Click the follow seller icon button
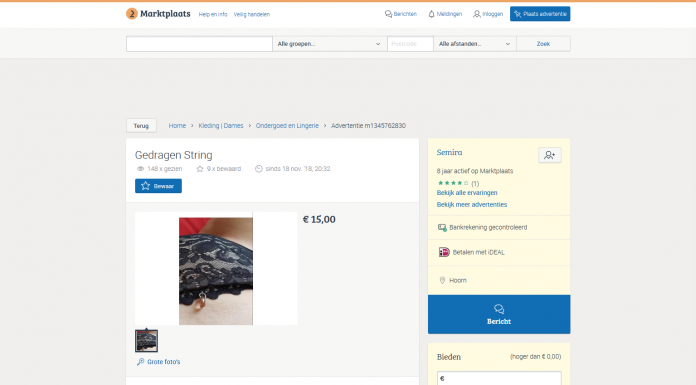Viewport: 696px width, 385px height. 550,155
